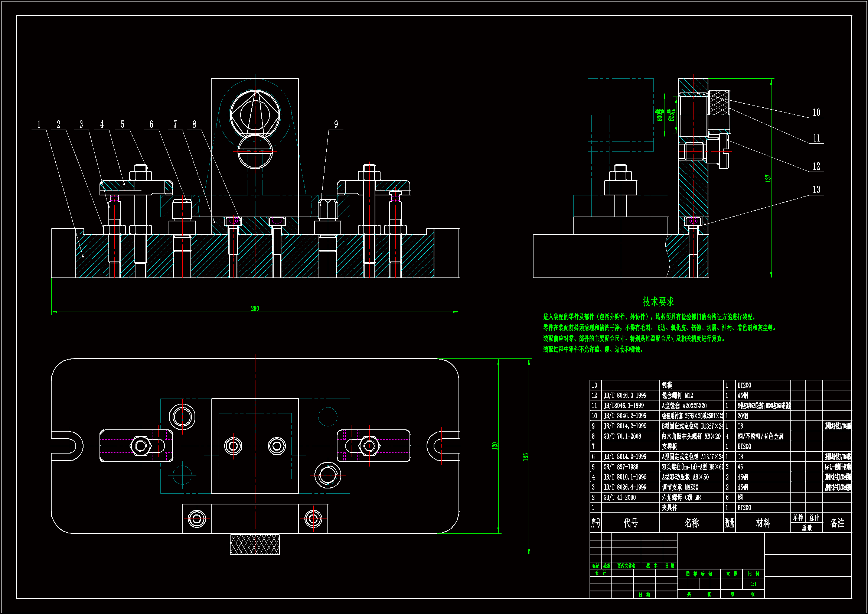Click the 1:1 scale value in title block

753,584
